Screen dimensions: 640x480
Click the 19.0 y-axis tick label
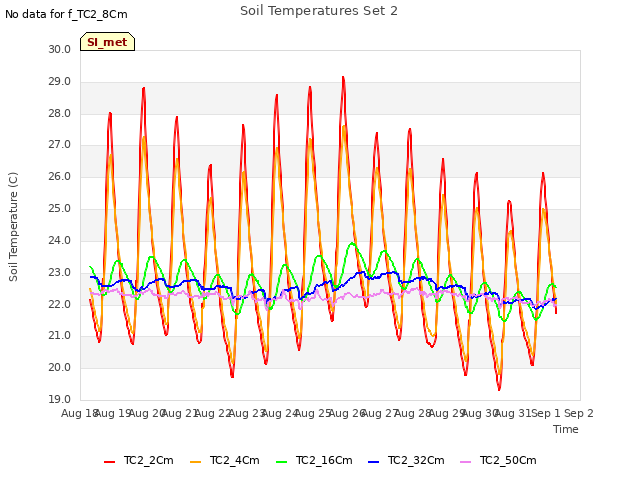(60, 400)
